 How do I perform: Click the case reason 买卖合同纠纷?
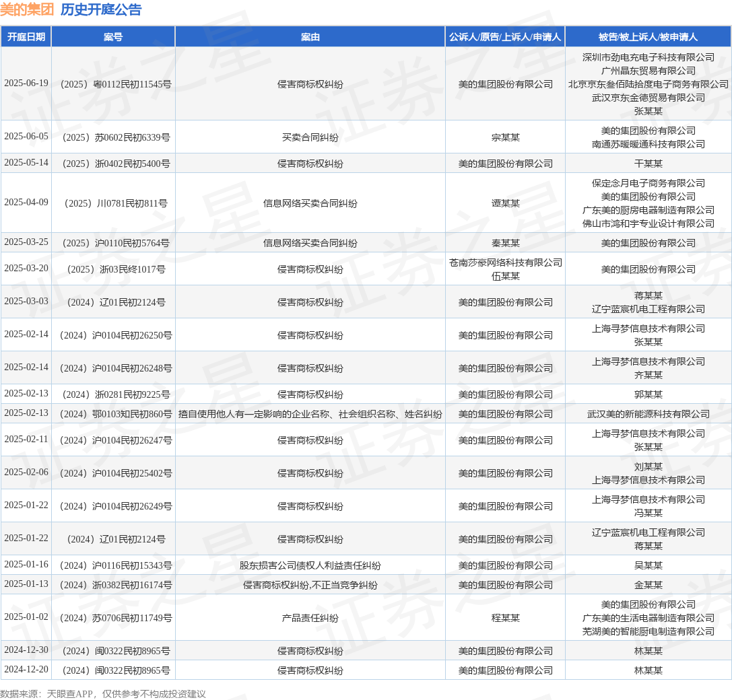[310, 138]
